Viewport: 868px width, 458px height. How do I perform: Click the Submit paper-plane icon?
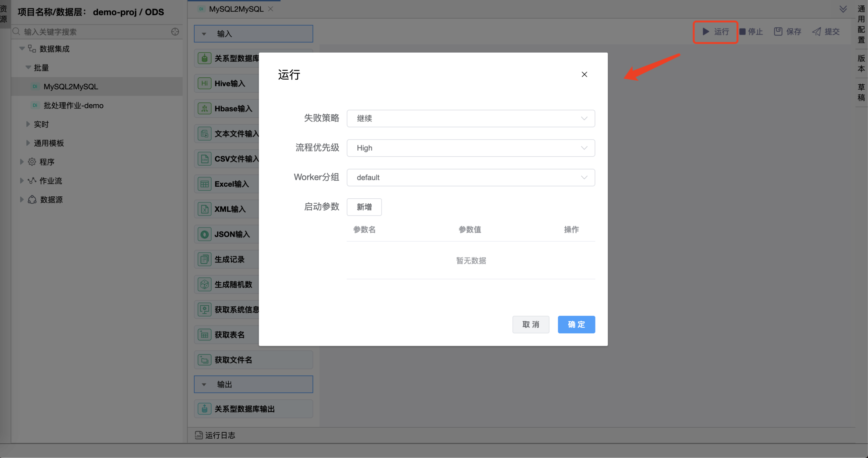[816, 32]
